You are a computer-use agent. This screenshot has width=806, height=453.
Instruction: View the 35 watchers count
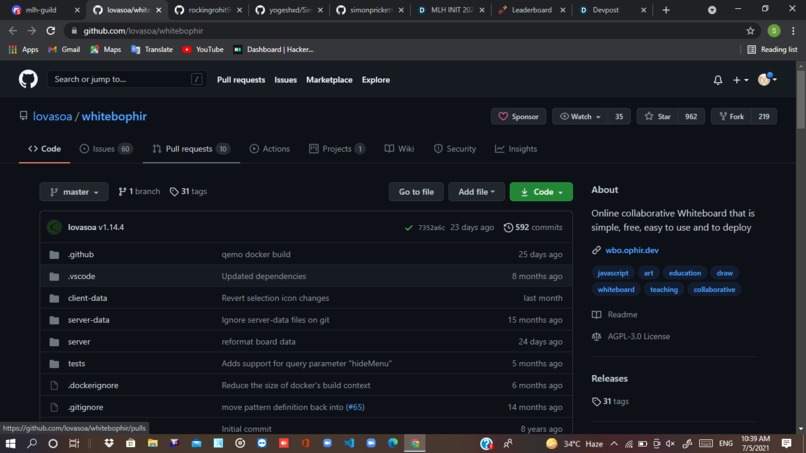pos(619,116)
